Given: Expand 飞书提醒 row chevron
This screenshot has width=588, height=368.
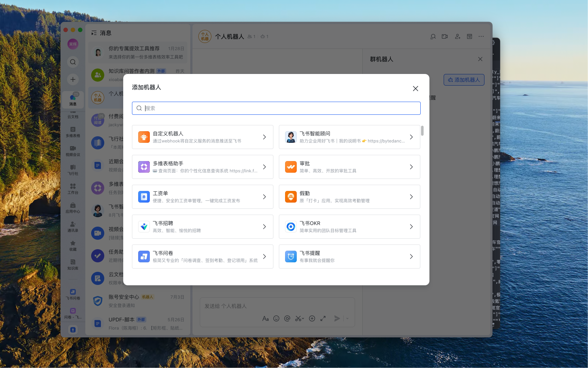Looking at the screenshot, I should (x=412, y=257).
